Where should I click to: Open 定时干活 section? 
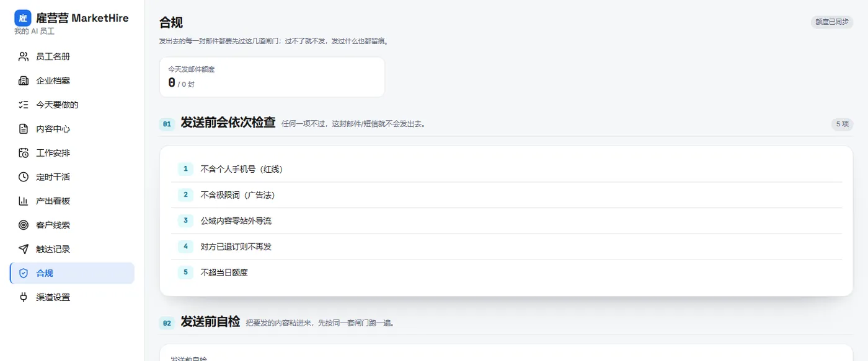(72, 177)
